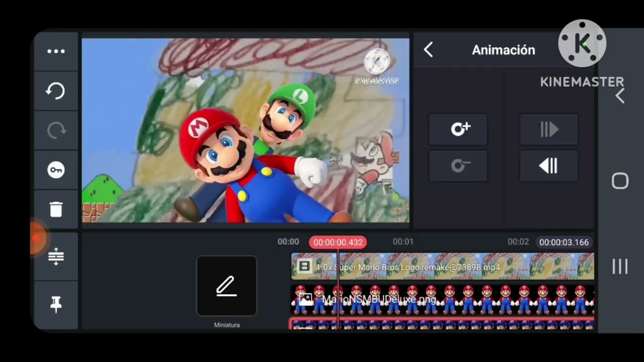This screenshot has height=362, width=644.
Task: Tap the redo arrow icon
Action: [56, 130]
